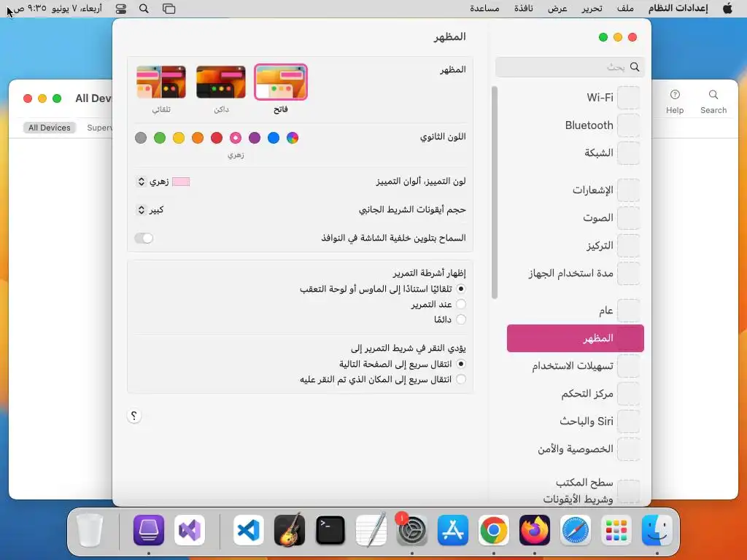The width and height of the screenshot is (747, 560).
Task: Click the magnifier icon in the settings search field
Action: [635, 66]
